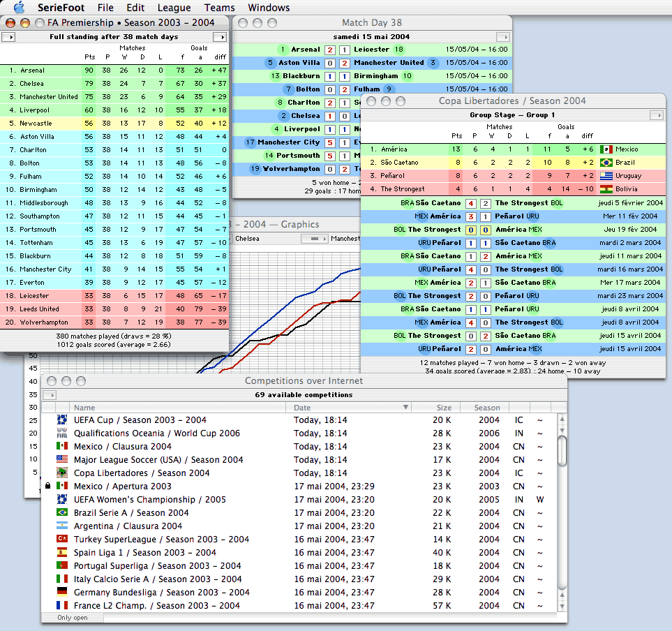Click the UEFA Women's Championship icon
672x631 pixels.
tap(62, 499)
